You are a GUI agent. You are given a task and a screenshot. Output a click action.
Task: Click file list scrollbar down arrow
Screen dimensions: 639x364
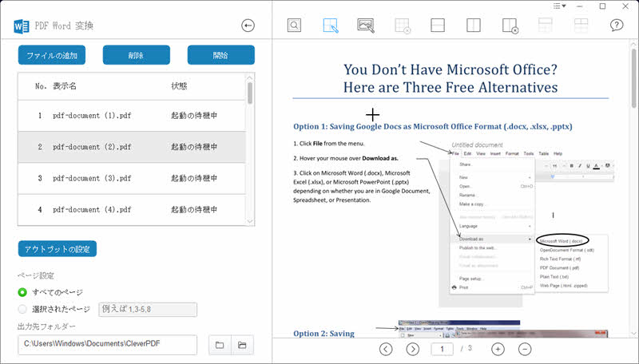coord(250,221)
